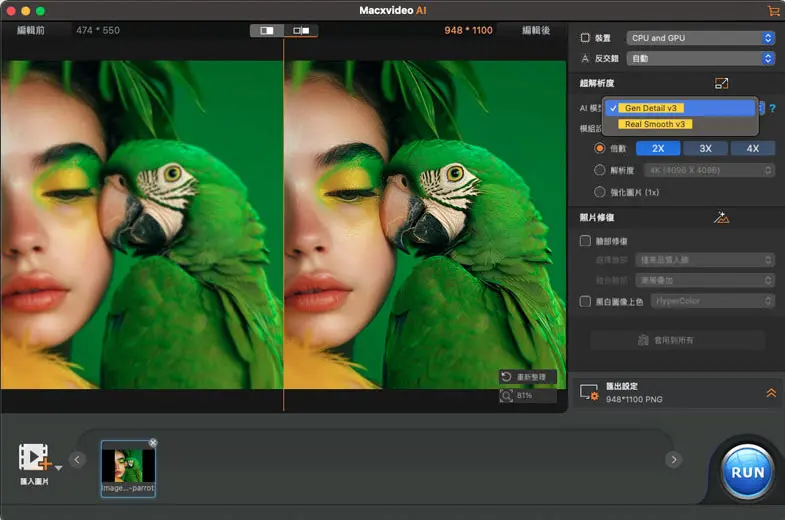785x520 pixels.
Task: Click the blue AI model help question mark
Action: tap(772, 108)
